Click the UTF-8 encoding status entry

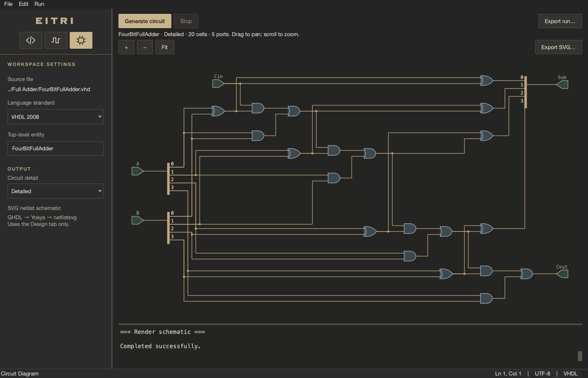tap(543, 373)
